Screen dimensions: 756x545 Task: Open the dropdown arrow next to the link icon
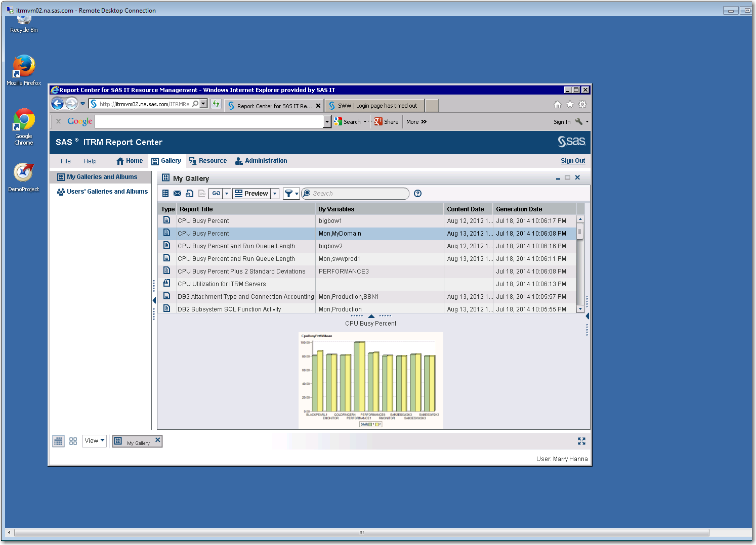tap(227, 193)
